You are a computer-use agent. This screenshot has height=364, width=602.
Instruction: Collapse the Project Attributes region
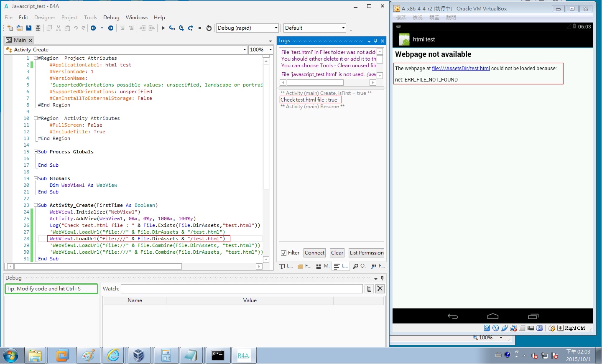click(36, 58)
